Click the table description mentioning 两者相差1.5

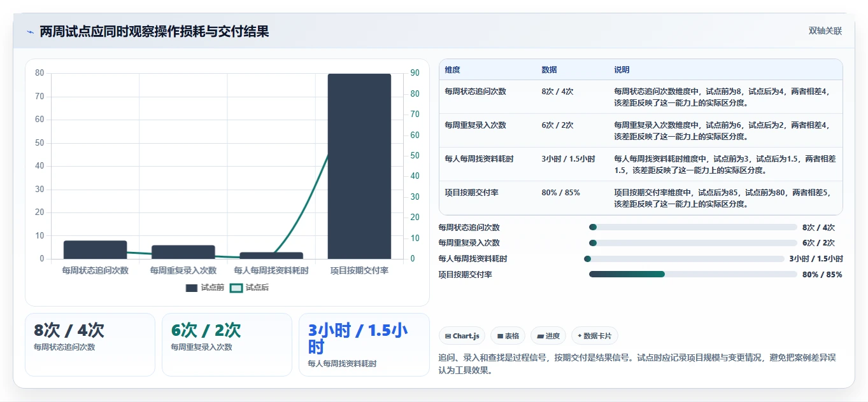click(725, 164)
